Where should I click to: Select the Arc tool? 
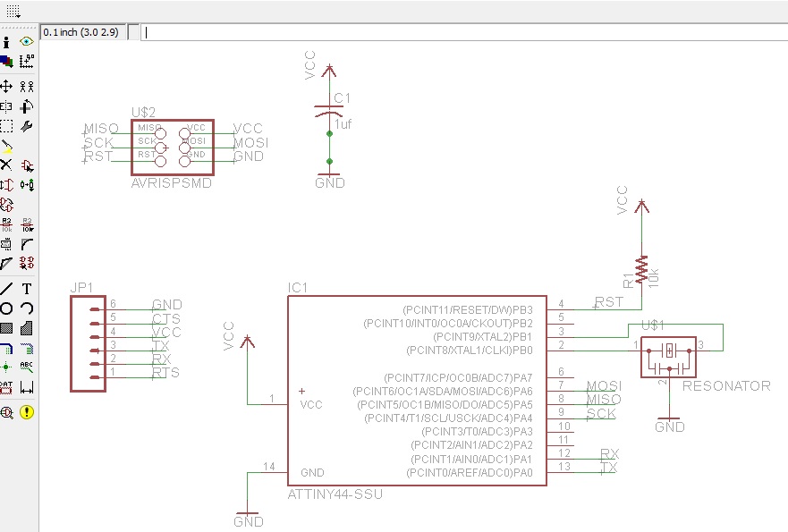click(x=27, y=308)
